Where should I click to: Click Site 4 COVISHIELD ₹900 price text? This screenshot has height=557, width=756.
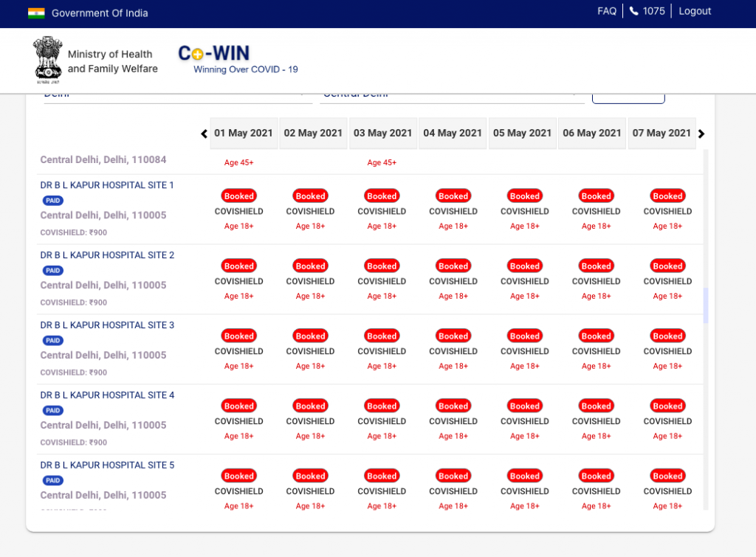pyautogui.click(x=74, y=443)
